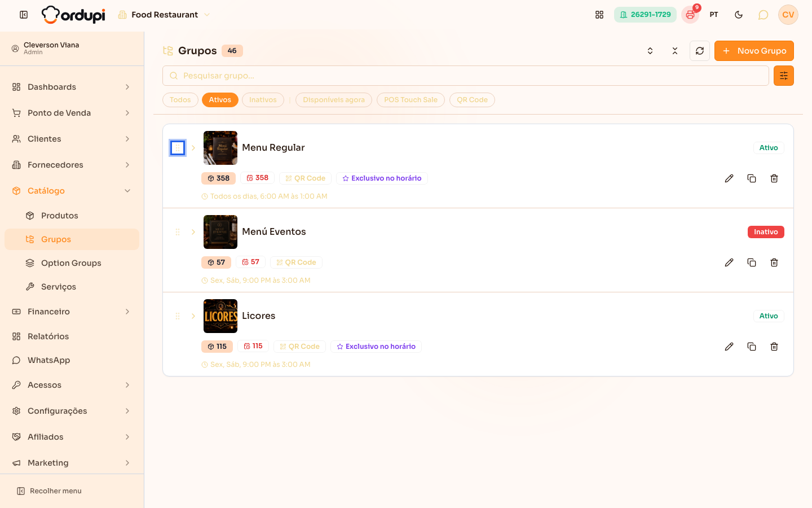Select the Todos filter tab
The height and width of the screenshot is (508, 812).
[x=180, y=100]
